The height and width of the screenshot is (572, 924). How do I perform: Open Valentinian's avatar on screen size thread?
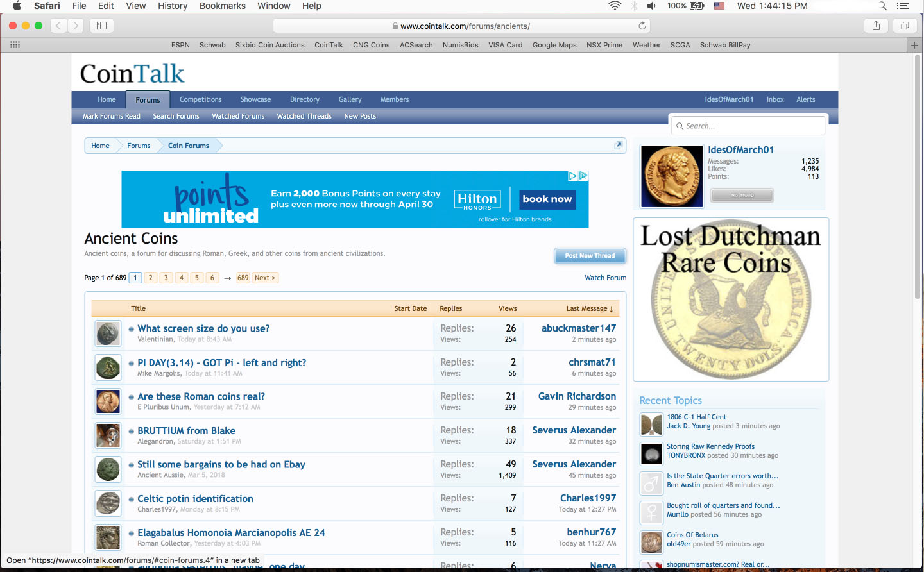(x=108, y=333)
